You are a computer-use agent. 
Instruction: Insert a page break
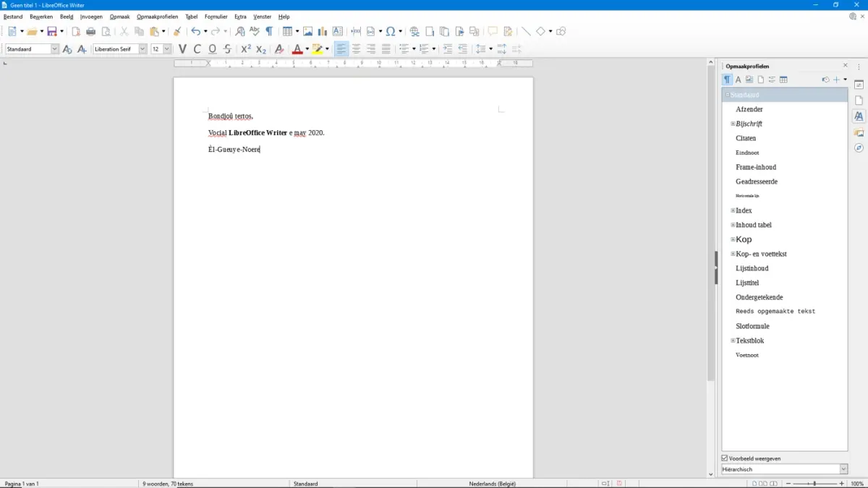356,31
